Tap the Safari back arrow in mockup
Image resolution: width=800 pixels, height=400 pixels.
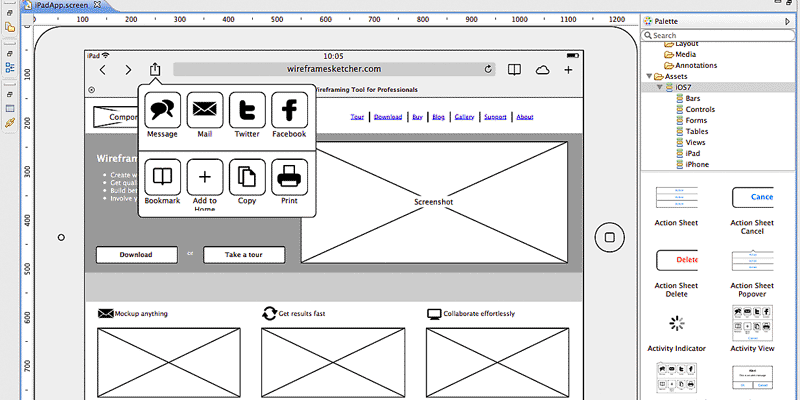pyautogui.click(x=103, y=70)
